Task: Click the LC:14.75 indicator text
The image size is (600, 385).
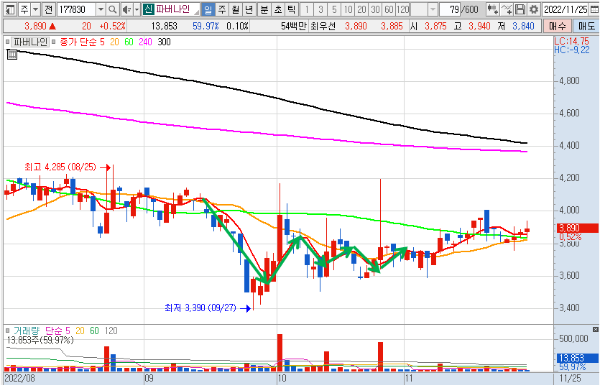Action: click(572, 41)
